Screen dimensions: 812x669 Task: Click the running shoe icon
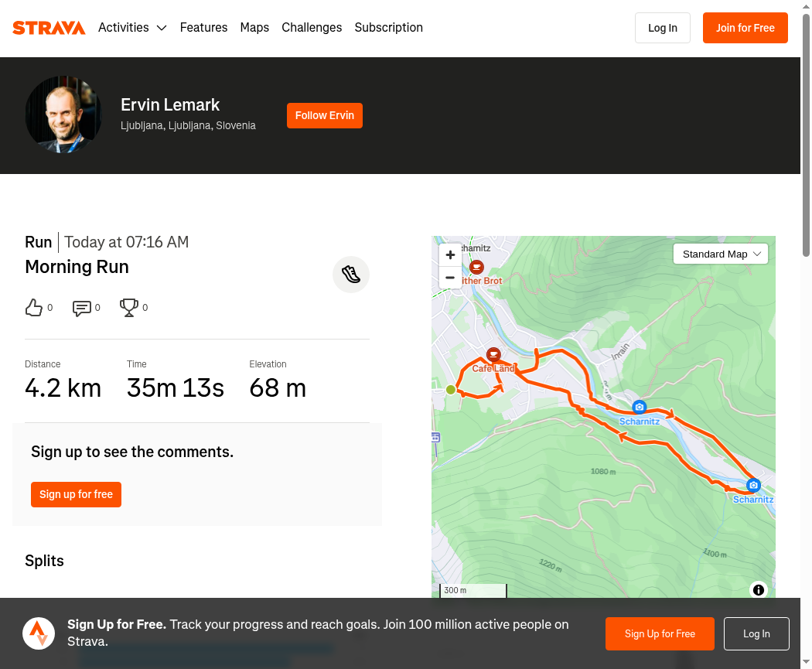(x=351, y=275)
